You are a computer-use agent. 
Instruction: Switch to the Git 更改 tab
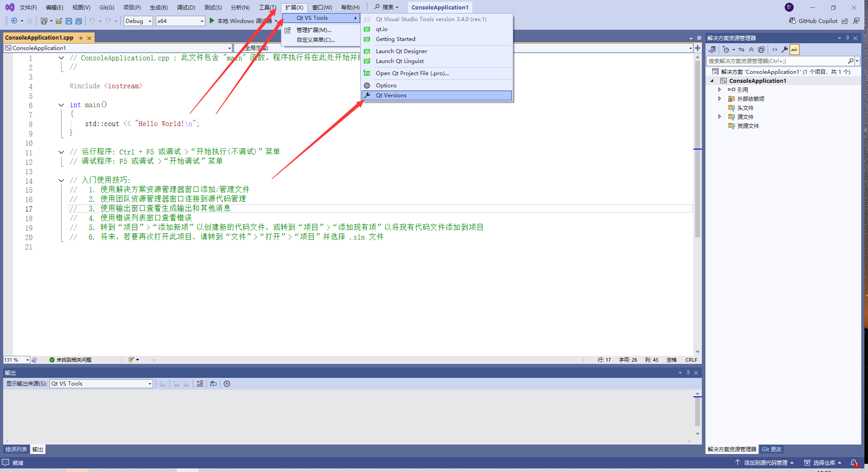tap(772, 449)
